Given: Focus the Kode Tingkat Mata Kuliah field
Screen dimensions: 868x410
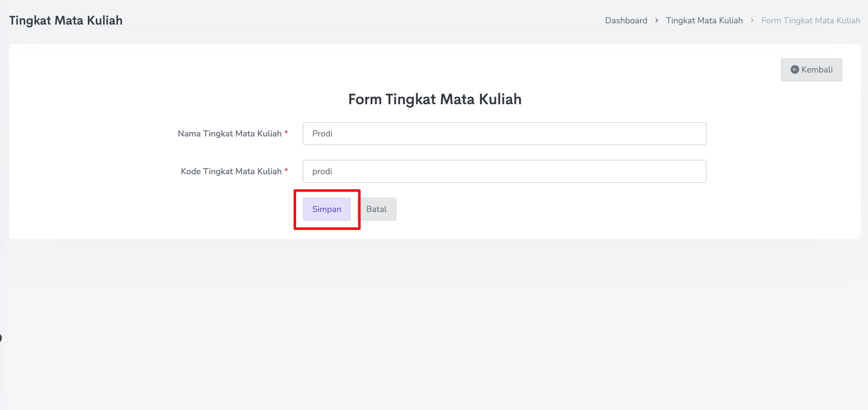Looking at the screenshot, I should click(x=504, y=172).
